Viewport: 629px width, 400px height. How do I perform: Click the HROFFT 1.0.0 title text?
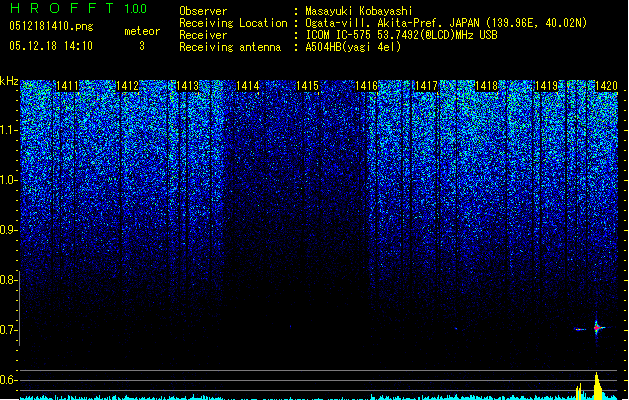tap(78, 8)
